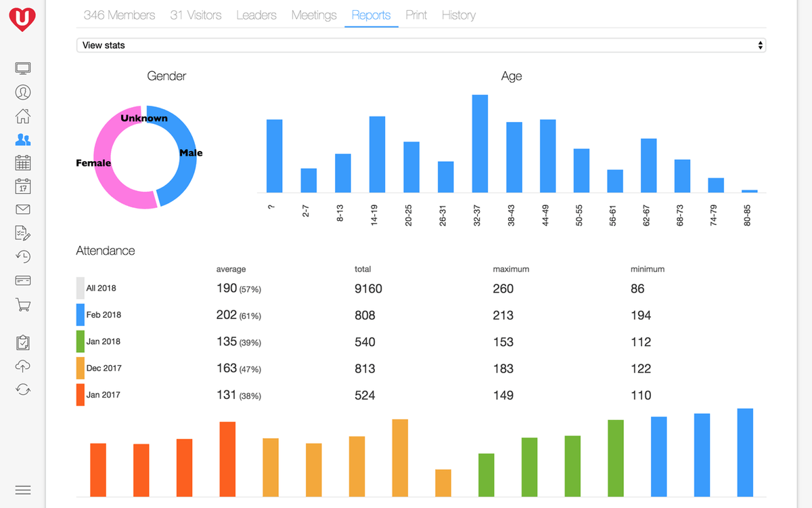Viewport: 812px width, 508px height.
Task: Click the 'Feb 2018' row label
Action: pyautogui.click(x=104, y=315)
